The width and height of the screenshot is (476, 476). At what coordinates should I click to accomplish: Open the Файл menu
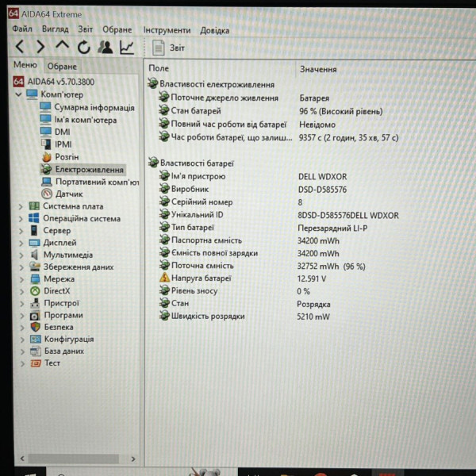click(x=22, y=29)
